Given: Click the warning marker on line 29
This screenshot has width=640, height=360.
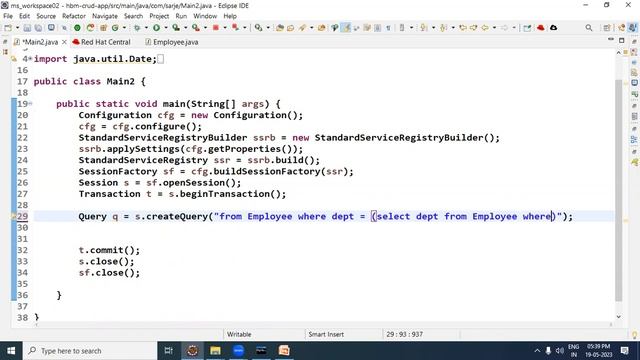Looking at the screenshot, I should point(14,216).
